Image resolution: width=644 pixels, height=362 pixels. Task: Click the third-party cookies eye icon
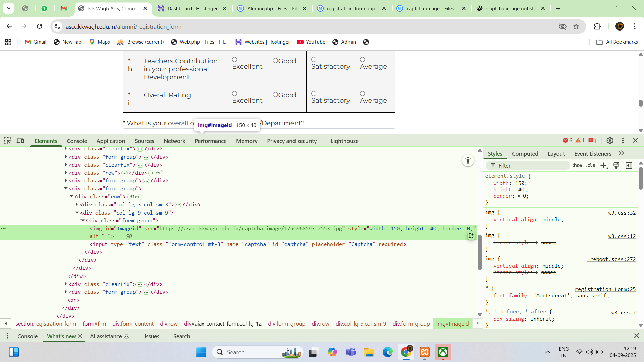[x=562, y=26]
